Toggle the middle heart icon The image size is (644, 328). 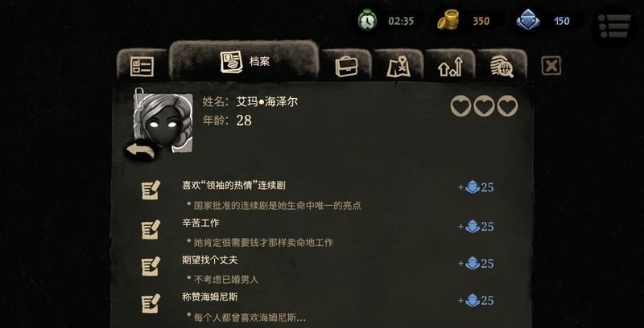[484, 106]
